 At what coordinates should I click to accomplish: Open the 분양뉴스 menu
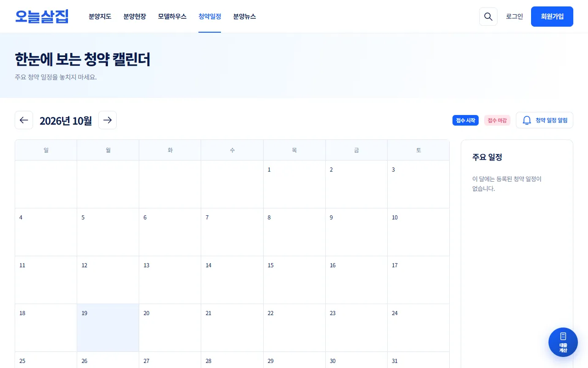pyautogui.click(x=244, y=17)
